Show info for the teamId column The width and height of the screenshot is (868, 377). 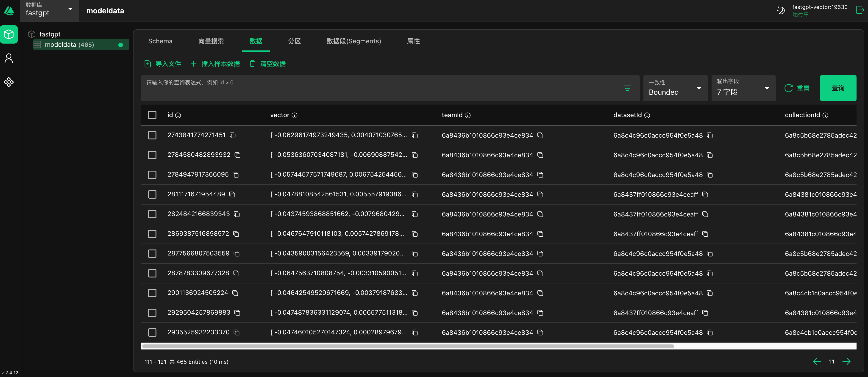468,115
